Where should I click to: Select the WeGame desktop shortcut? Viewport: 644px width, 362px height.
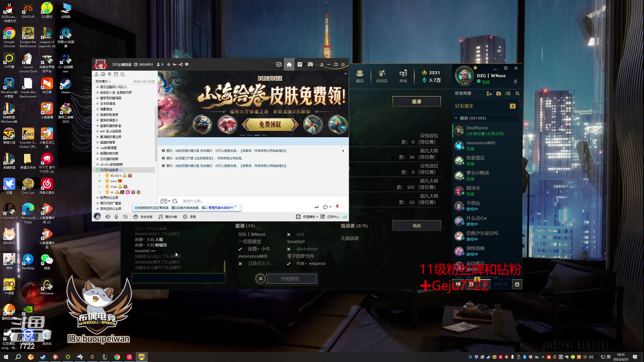tap(47, 287)
